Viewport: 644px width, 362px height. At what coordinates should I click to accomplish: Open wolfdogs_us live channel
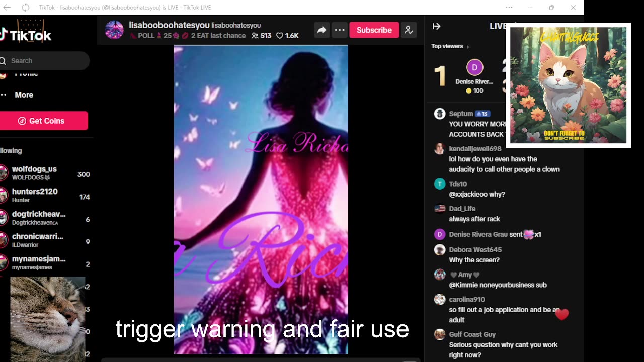(x=45, y=173)
